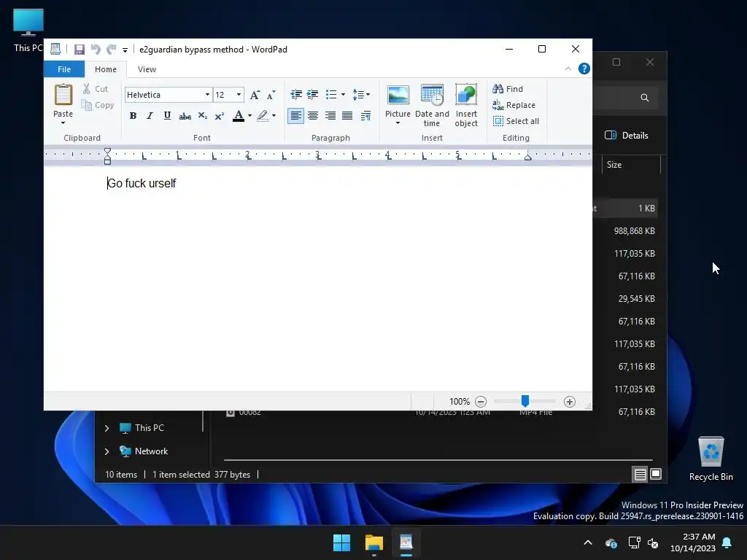Click the File Explorer search icon
Screen dimensions: 747x560
[x=645, y=98]
